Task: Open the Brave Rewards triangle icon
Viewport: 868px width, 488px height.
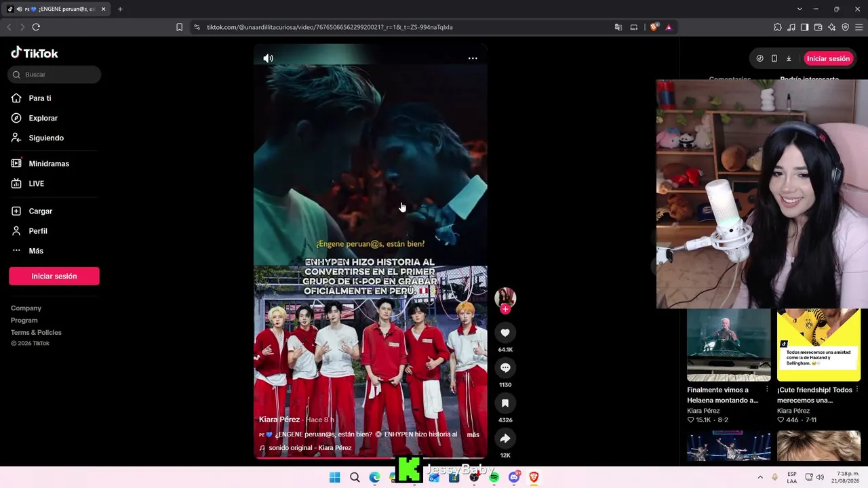Action: (669, 27)
